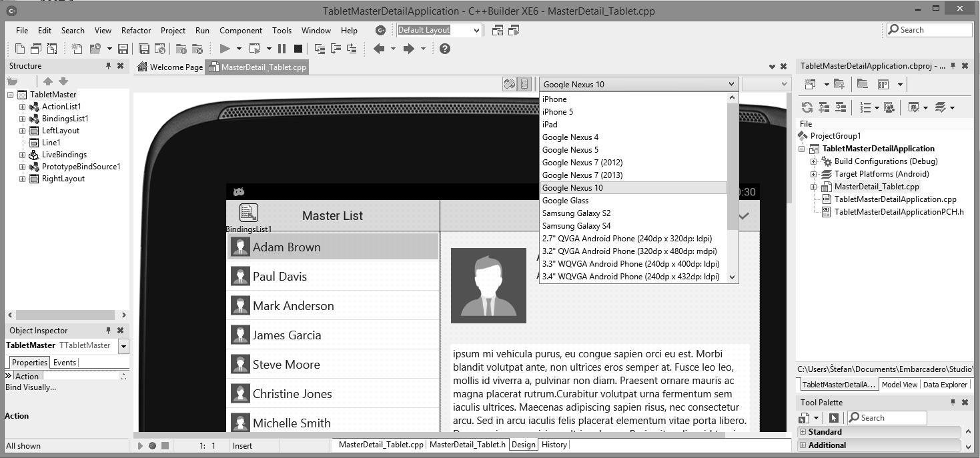This screenshot has width=980, height=458.
Task: Click the macro Play icon in status bar
Action: [140, 445]
